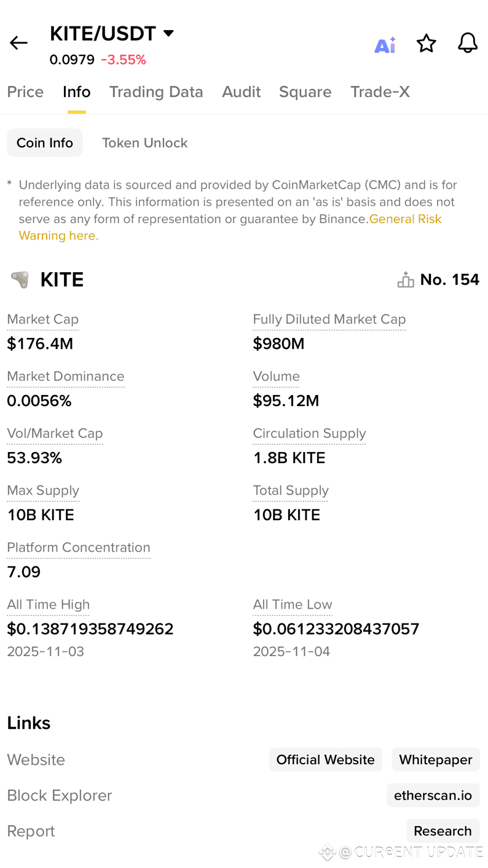Viewport: 488px width, 868px height.
Task: Open the Whitepaper link button
Action: (x=436, y=760)
